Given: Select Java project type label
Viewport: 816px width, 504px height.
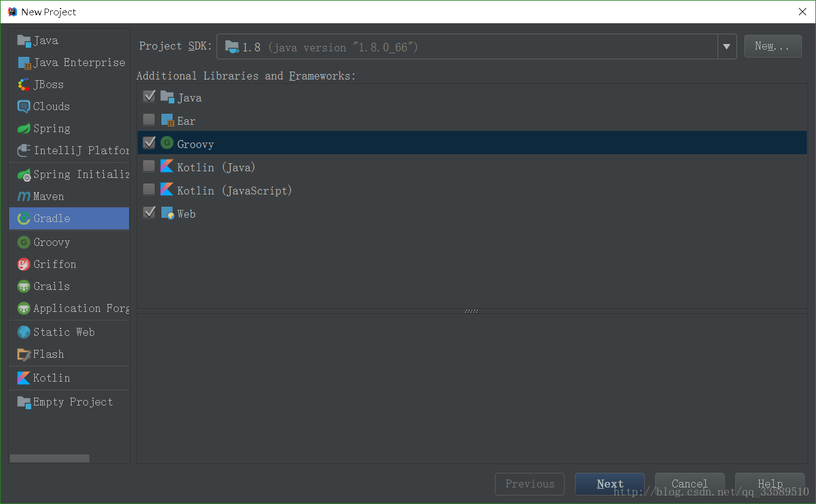Looking at the screenshot, I should coord(46,41).
